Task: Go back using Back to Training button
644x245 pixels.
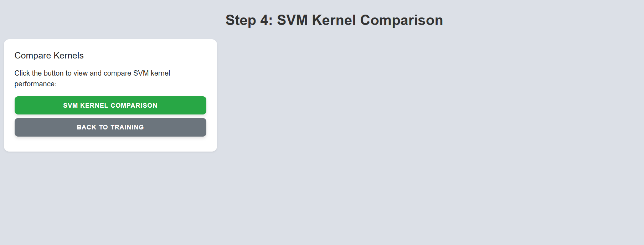Action: (110, 127)
